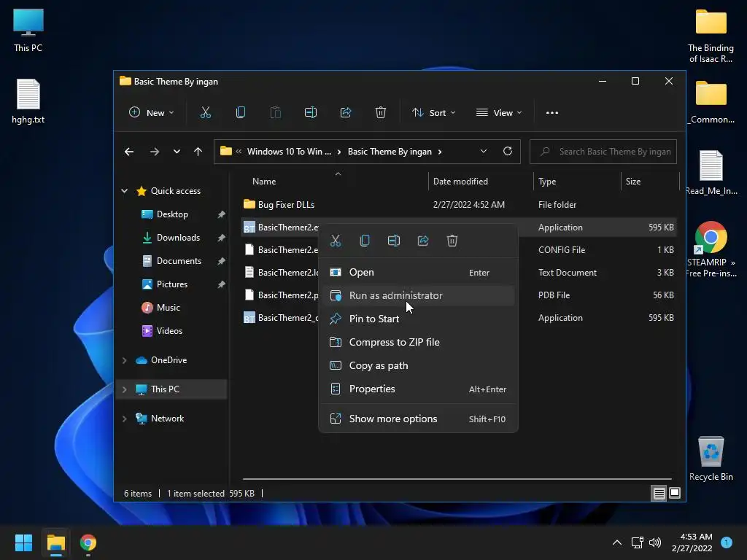The height and width of the screenshot is (560, 747).
Task: Collapse the Quick access tree node
Action: (x=124, y=190)
